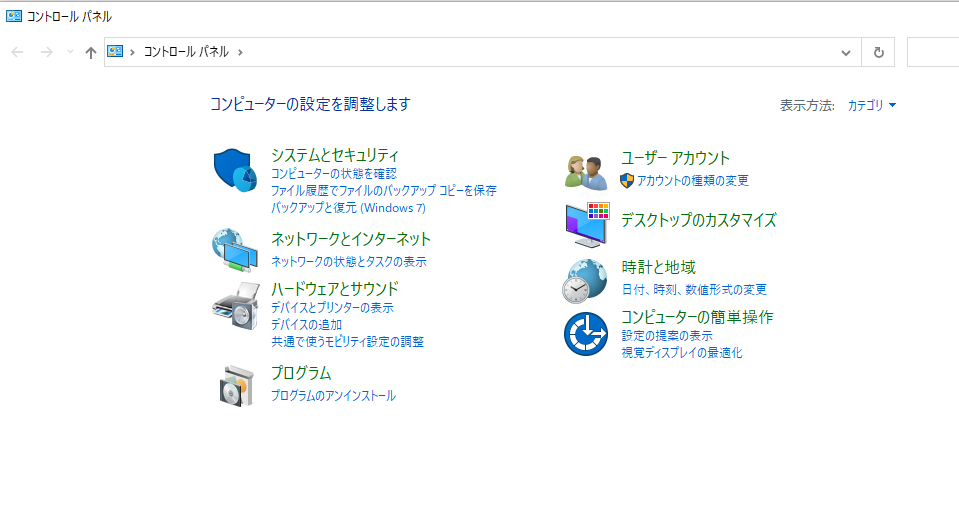Click 視覚ディスプレイの最適化 link

682,353
